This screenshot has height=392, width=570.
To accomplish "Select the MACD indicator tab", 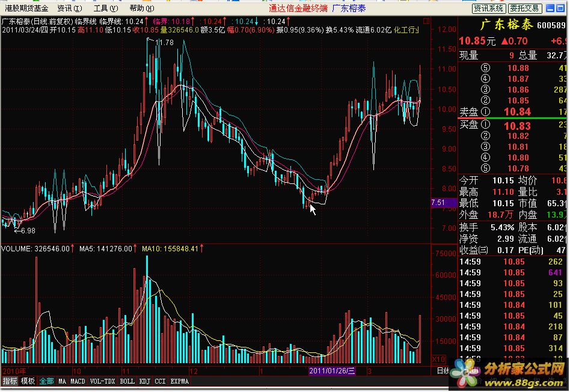I will 78,381.
